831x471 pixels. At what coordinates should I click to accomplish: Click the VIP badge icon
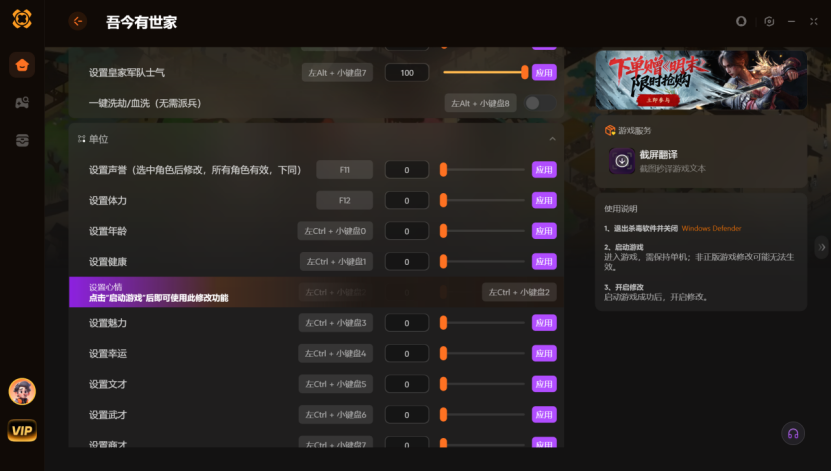[x=22, y=430]
